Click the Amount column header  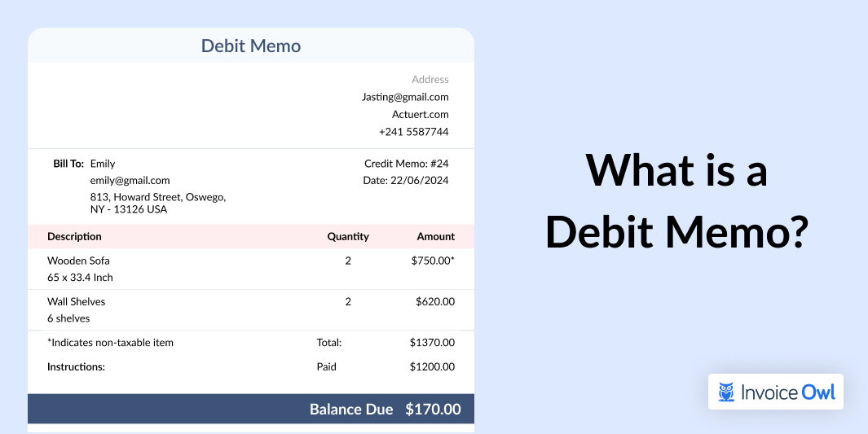pyautogui.click(x=435, y=237)
